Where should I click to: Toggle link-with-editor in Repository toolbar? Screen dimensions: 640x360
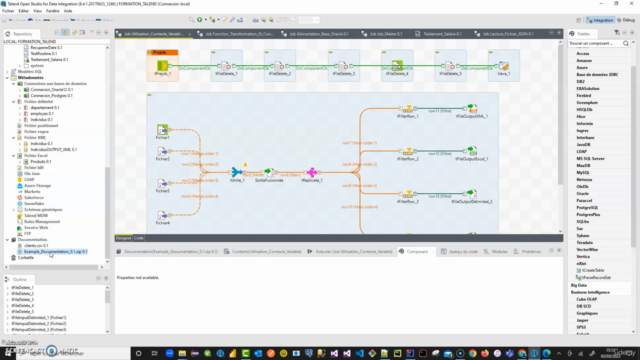65,33
